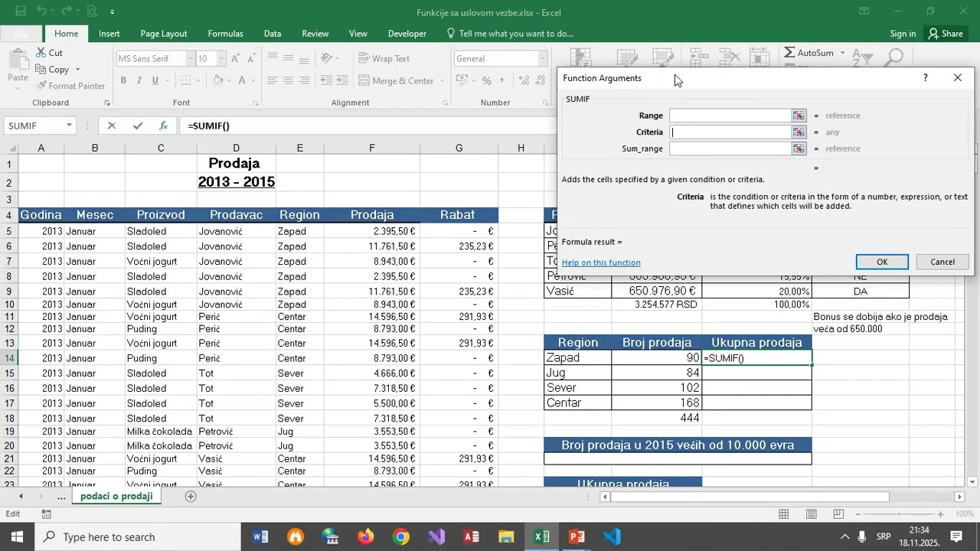
Task: Toggle Wrap Text
Action: coord(384,59)
